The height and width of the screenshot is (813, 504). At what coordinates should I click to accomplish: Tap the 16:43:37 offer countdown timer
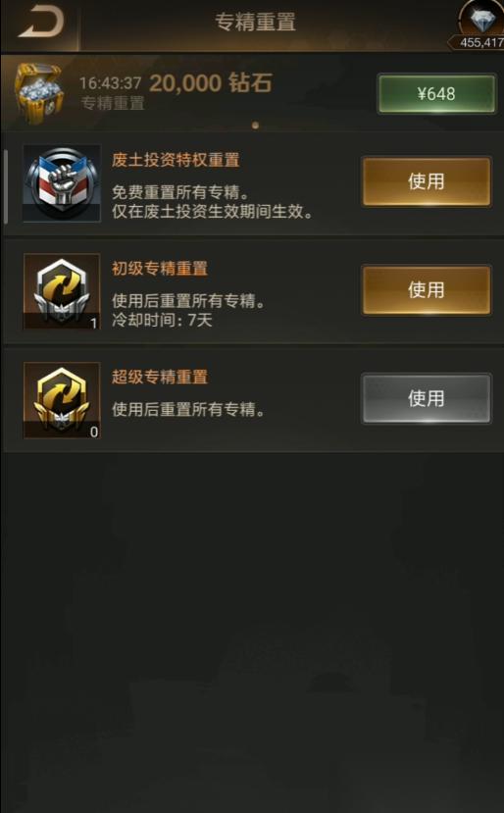coord(110,83)
